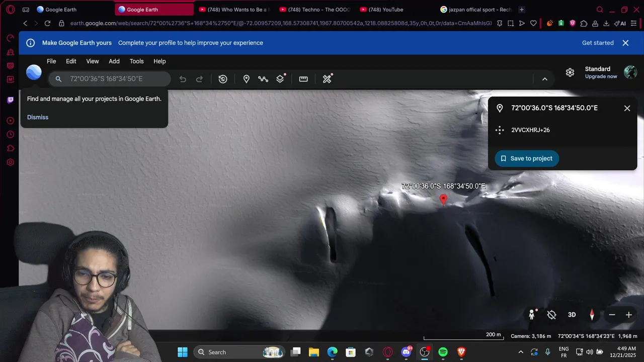The width and height of the screenshot is (644, 362).
Task: Select the measure distance ruler tool
Action: tap(303, 79)
